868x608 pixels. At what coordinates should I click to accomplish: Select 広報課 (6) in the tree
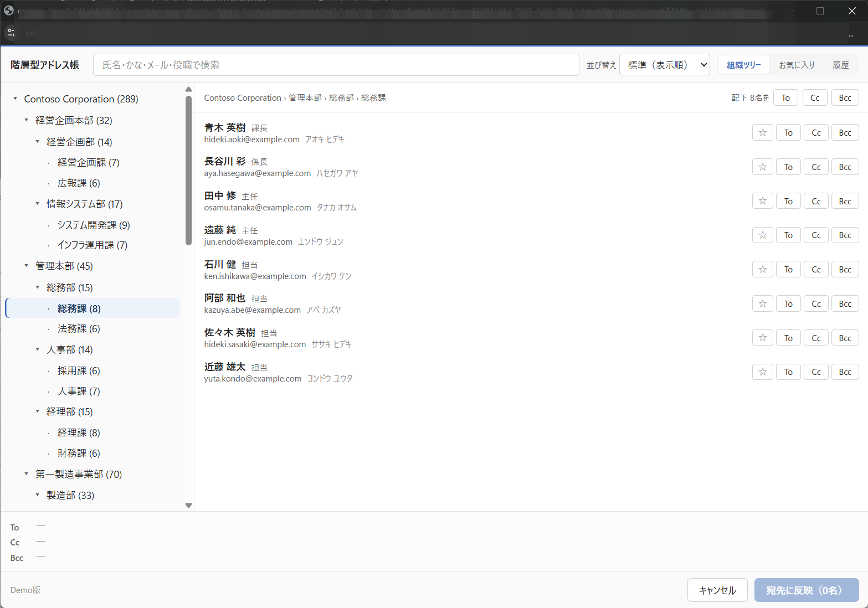[x=79, y=183]
